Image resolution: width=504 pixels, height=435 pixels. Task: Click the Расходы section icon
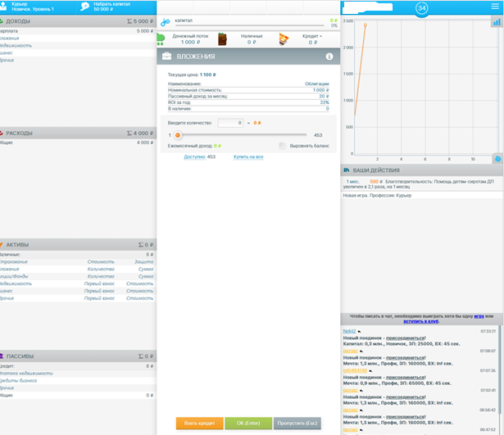pos(2,133)
